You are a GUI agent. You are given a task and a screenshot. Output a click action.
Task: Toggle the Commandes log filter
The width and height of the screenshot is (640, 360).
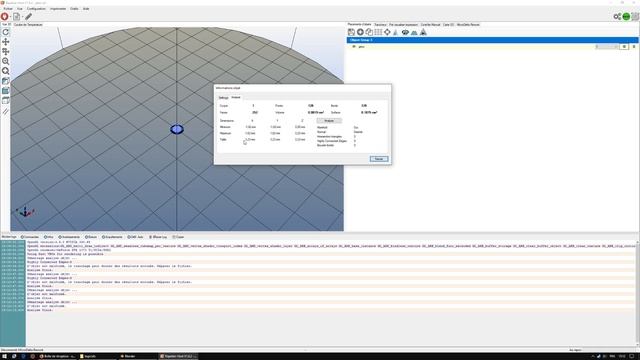30,237
